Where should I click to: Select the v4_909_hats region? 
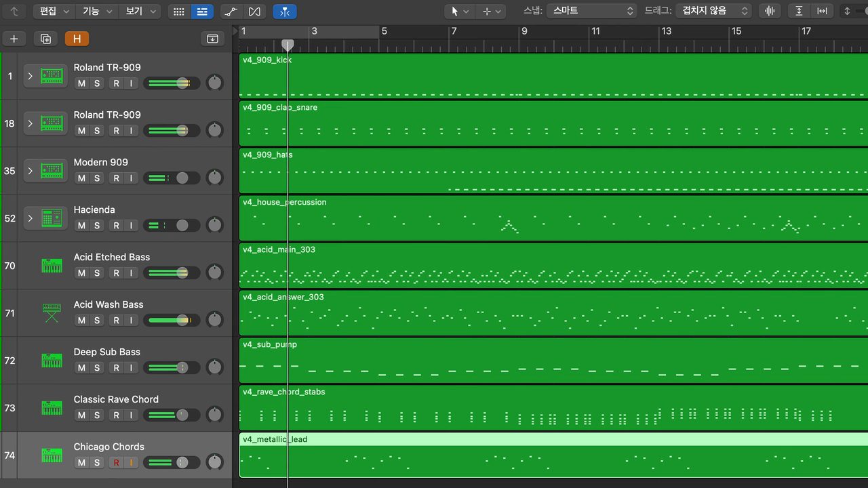(x=553, y=171)
